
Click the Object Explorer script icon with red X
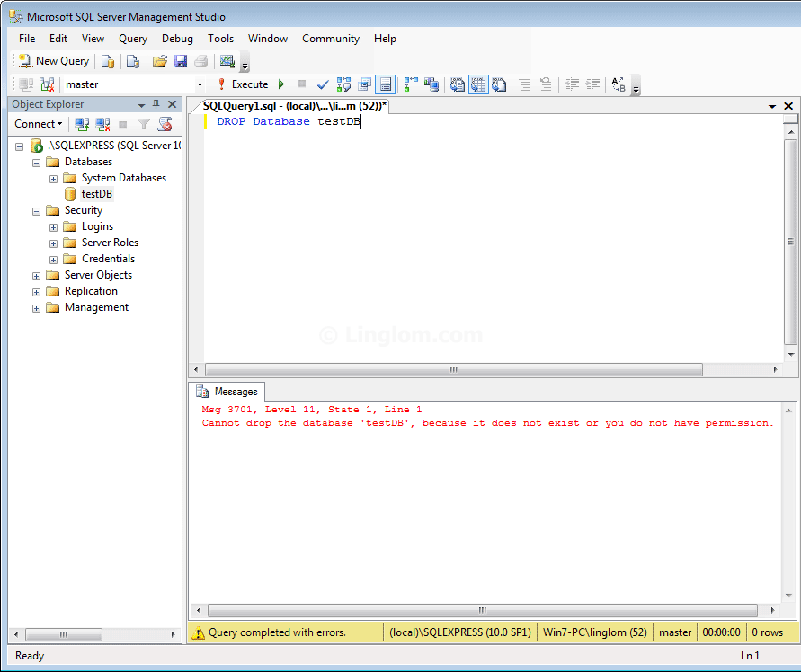tap(165, 124)
